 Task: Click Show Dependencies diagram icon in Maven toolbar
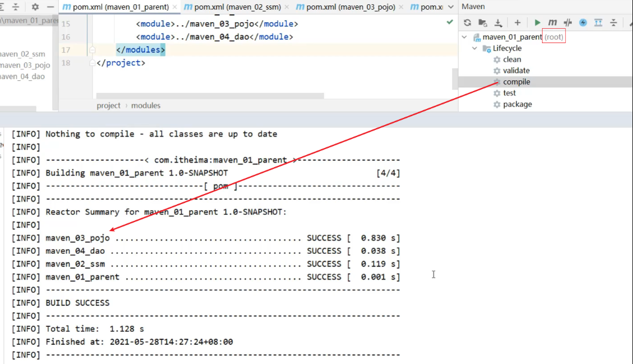[x=598, y=23]
